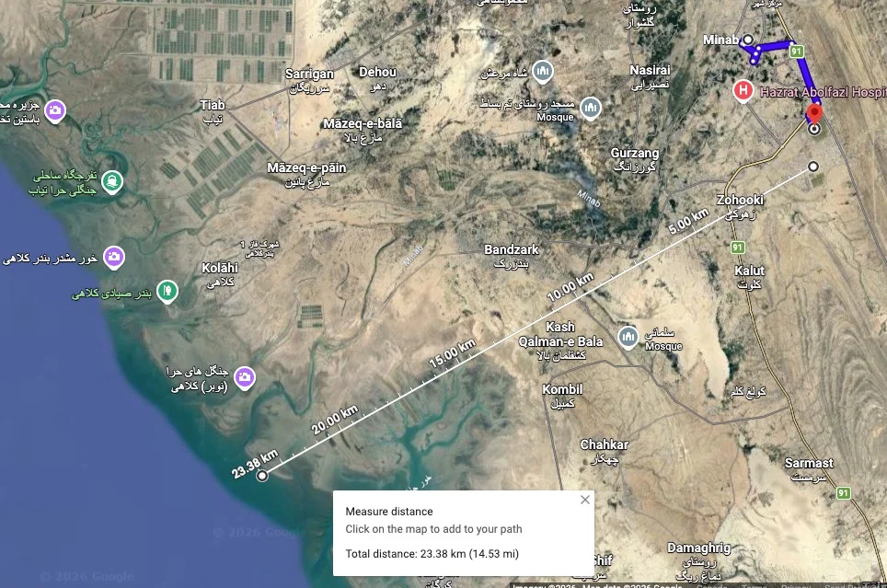887x588 pixels.
Task: Click the camera icon in the top-left island
Action: (x=55, y=111)
